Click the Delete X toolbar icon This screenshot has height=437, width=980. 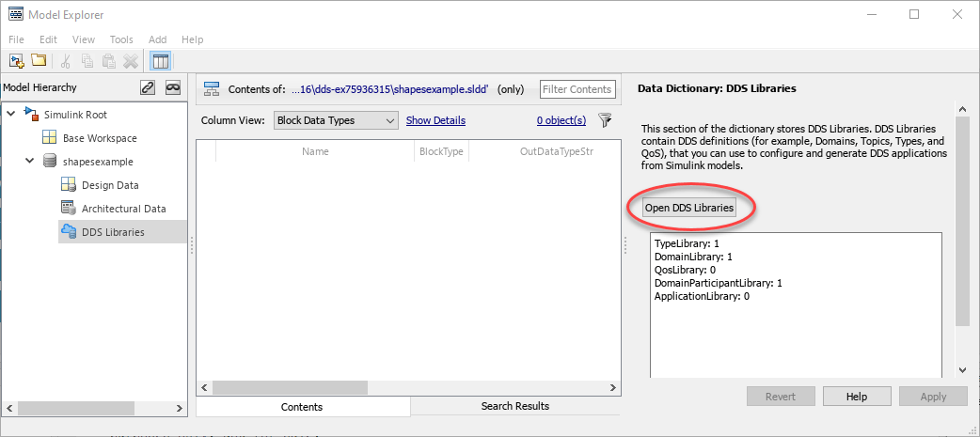[131, 60]
